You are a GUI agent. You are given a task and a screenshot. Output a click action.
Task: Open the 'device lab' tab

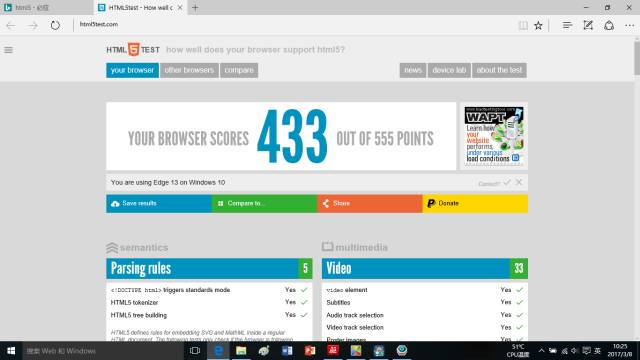point(449,70)
